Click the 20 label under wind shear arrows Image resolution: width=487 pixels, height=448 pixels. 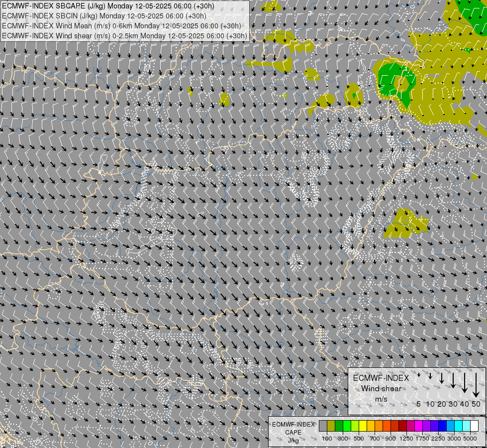pos(442,404)
